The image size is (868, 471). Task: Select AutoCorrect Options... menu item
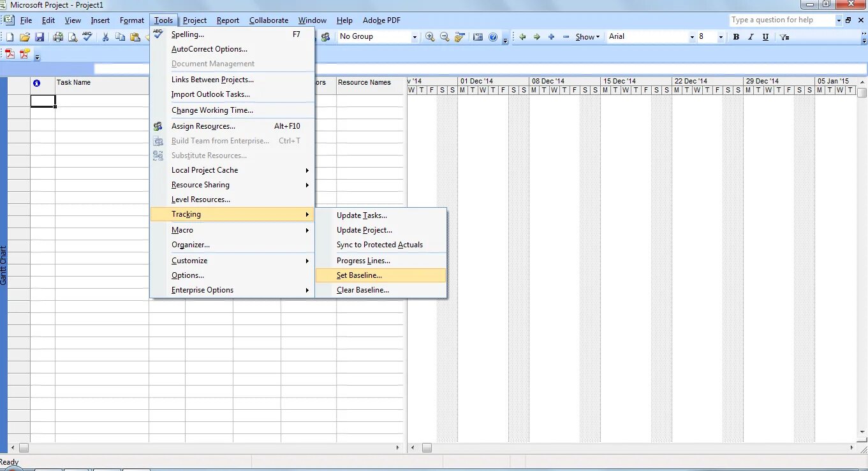click(233, 49)
